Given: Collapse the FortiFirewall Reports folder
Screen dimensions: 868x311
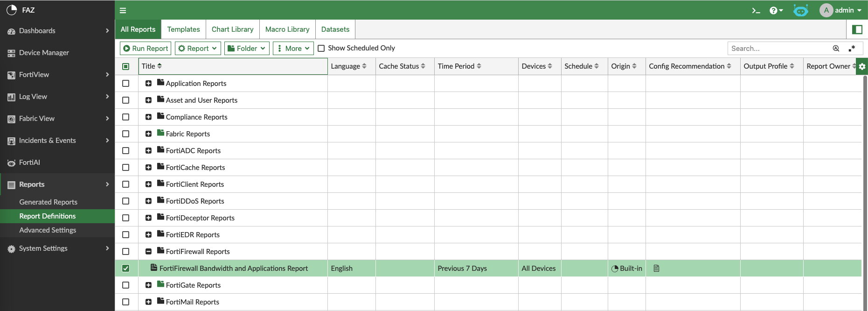Looking at the screenshot, I should coord(148,252).
